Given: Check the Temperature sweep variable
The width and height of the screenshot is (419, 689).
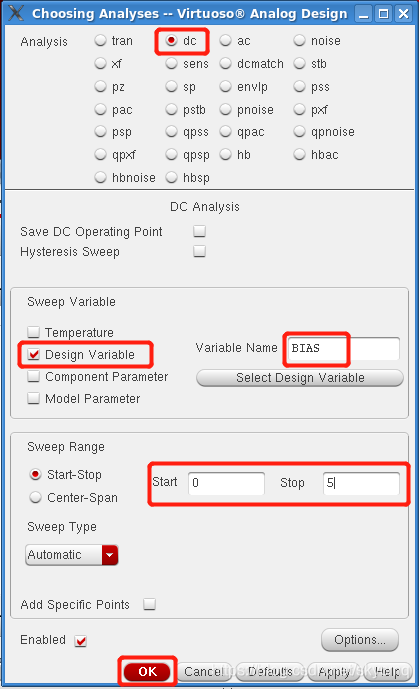Looking at the screenshot, I should click(x=33, y=332).
